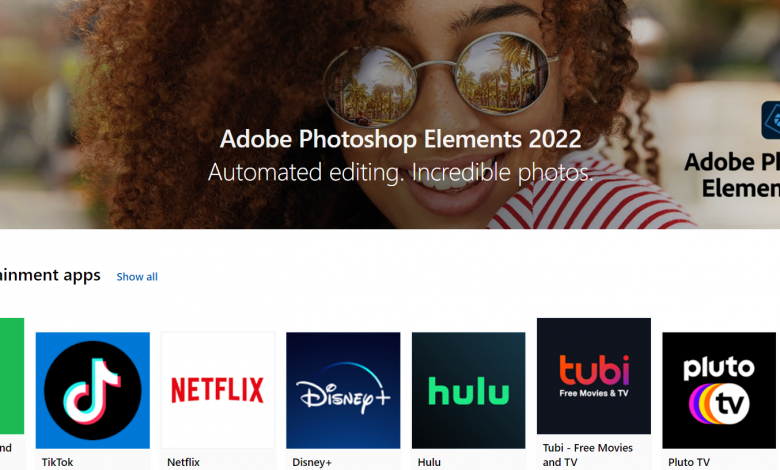Image resolution: width=780 pixels, height=470 pixels.
Task: Click the Show all link
Action: pyautogui.click(x=137, y=277)
